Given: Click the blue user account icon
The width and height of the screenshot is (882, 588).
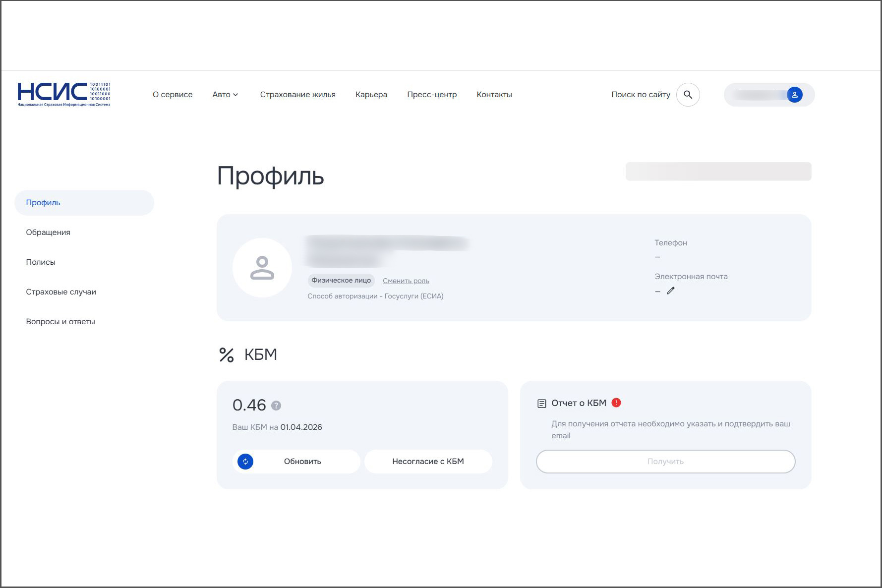Looking at the screenshot, I should point(794,95).
